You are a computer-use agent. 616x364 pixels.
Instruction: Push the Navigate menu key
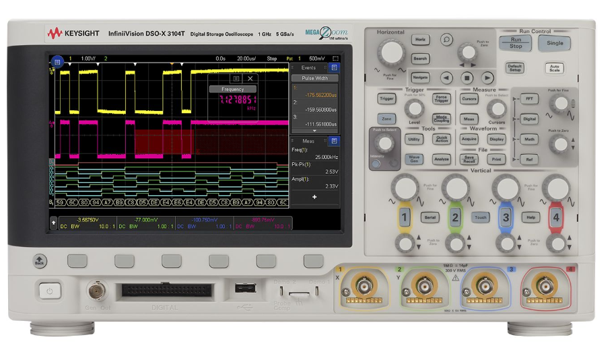point(420,78)
